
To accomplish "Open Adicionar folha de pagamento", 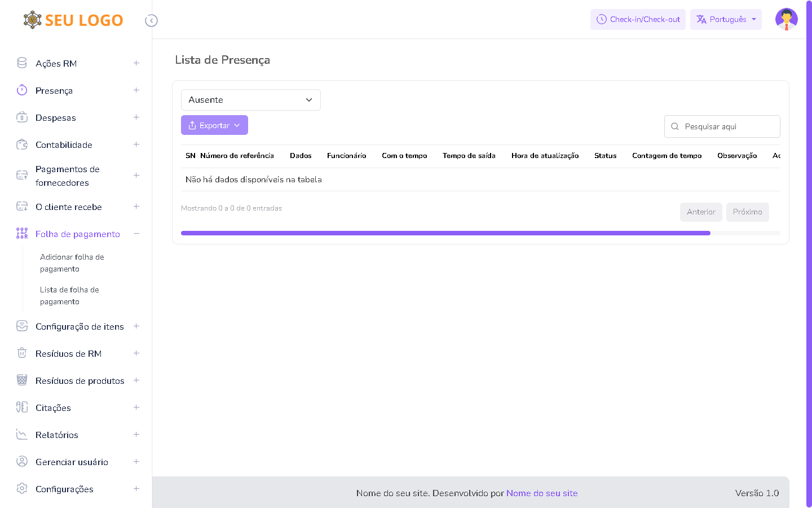I will (72, 263).
